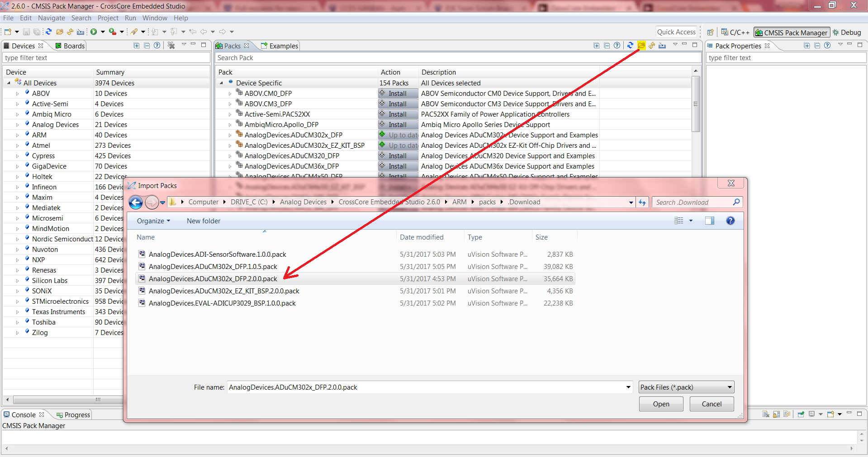This screenshot has width=868, height=457.
Task: Collapse all items in the Packs view
Action: [x=607, y=46]
